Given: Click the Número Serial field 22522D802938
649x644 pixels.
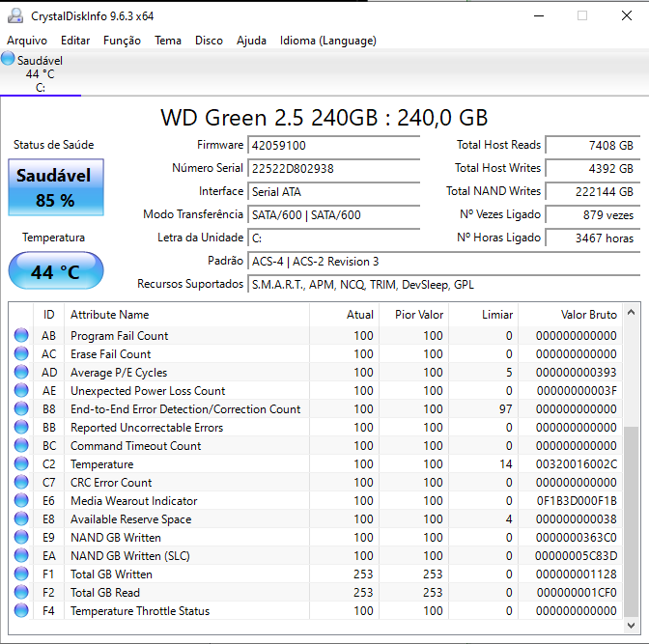Looking at the screenshot, I should click(333, 169).
